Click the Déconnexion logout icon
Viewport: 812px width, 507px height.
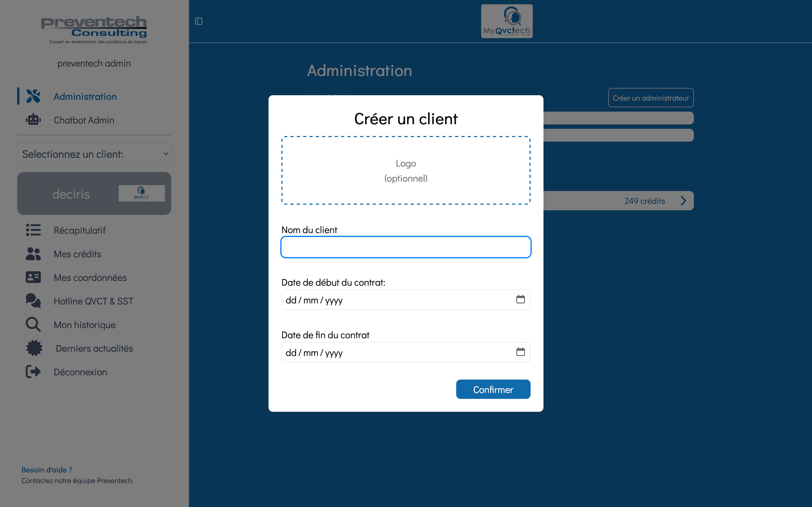click(33, 372)
